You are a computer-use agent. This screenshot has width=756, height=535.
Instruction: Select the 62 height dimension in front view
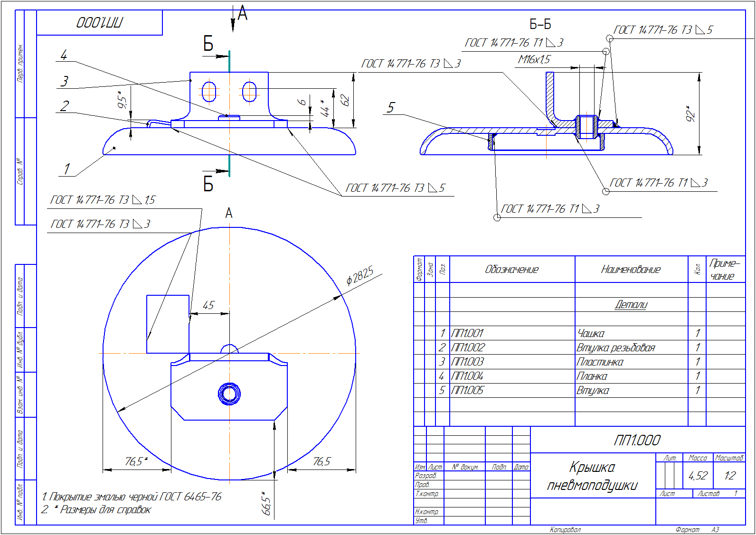click(x=345, y=101)
